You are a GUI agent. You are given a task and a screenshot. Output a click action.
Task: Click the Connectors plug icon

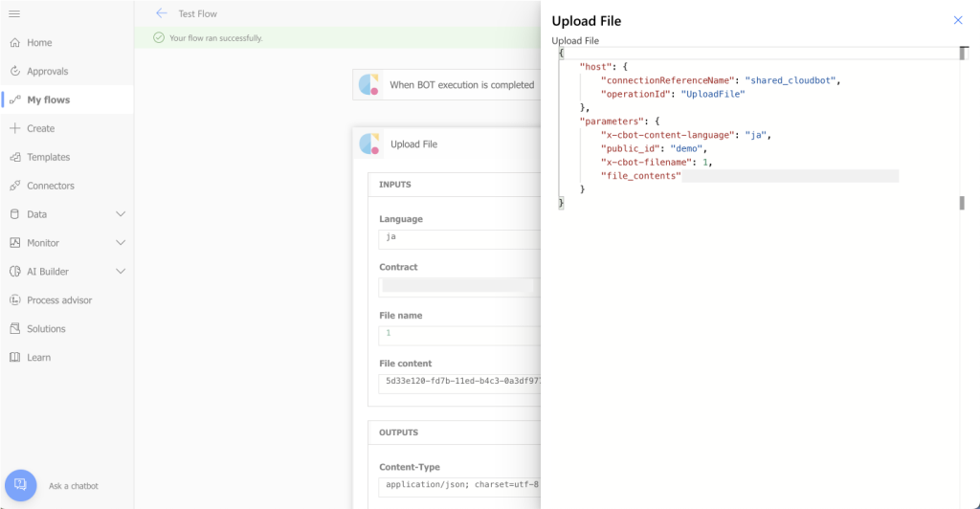pos(15,186)
